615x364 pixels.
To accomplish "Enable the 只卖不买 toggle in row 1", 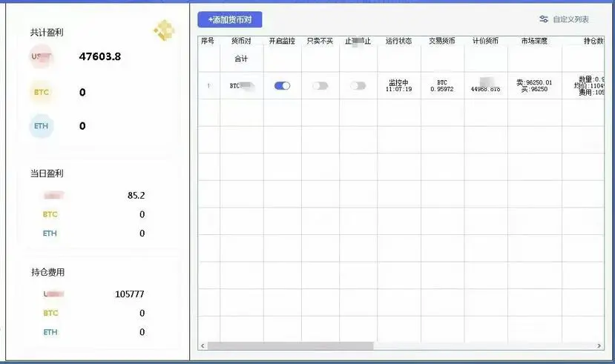I will (x=320, y=85).
